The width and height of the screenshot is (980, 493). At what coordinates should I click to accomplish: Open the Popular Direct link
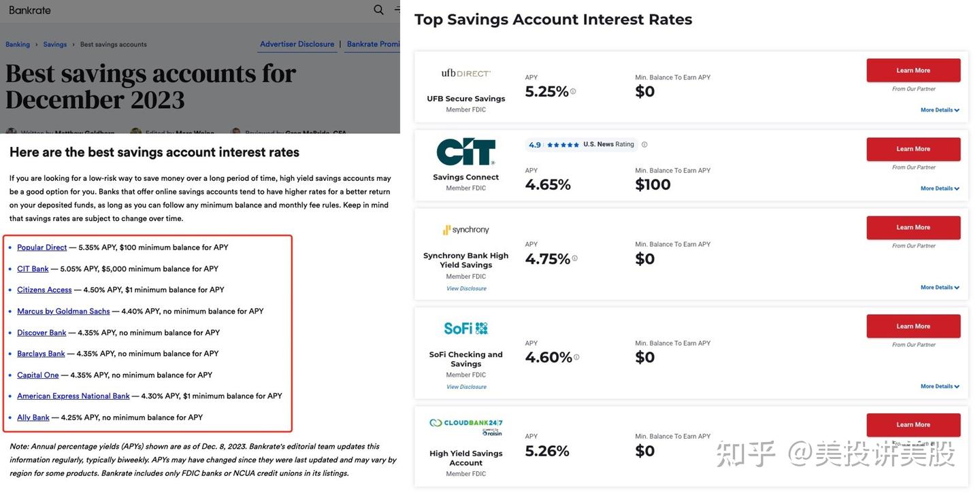[42, 248]
